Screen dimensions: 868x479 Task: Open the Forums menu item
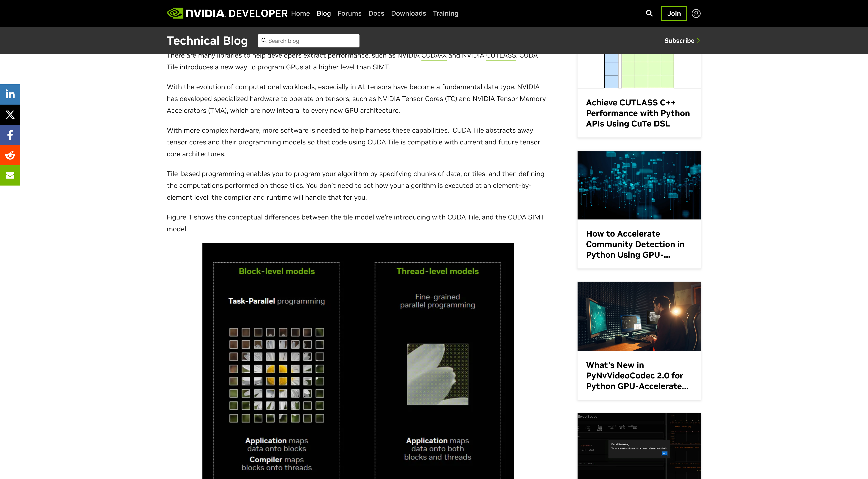tap(349, 13)
